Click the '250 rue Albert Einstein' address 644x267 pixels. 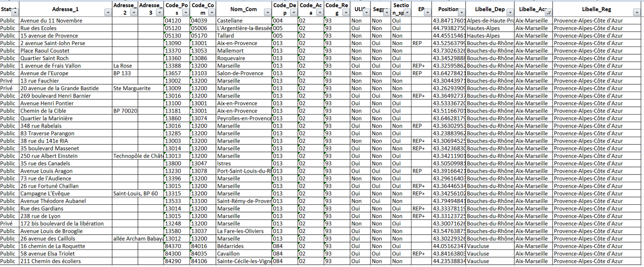[66, 156]
